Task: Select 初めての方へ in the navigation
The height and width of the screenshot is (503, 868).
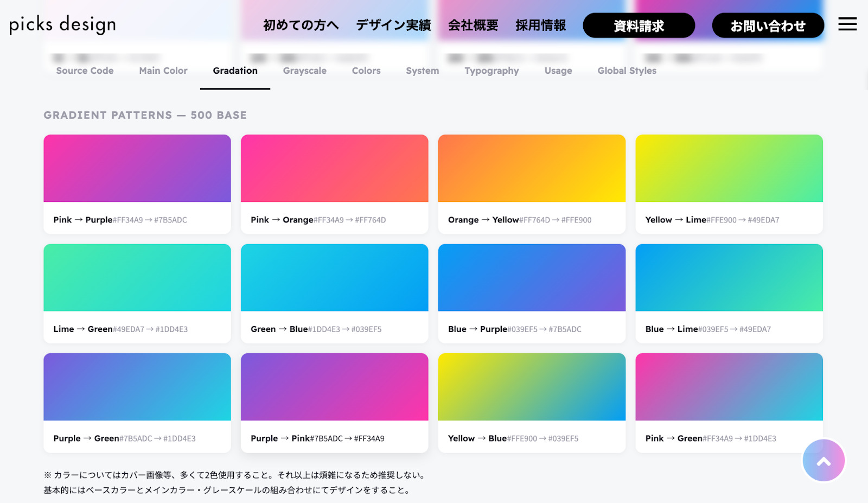Action: coord(299,25)
